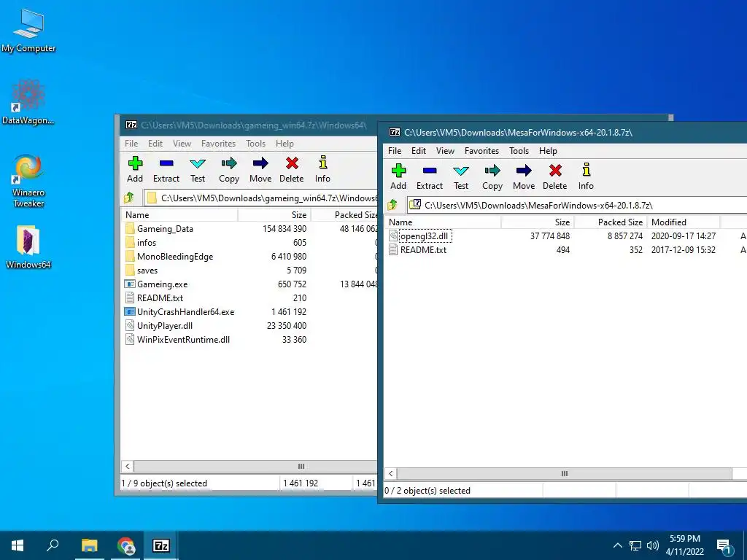Screen dimensions: 747x560
Task: Open File menu in MesaForWindows window
Action: pos(395,151)
